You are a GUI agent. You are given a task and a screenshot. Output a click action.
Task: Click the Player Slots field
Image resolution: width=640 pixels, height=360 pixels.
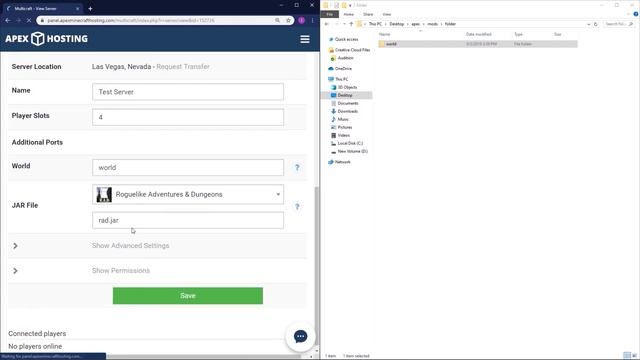click(x=188, y=117)
